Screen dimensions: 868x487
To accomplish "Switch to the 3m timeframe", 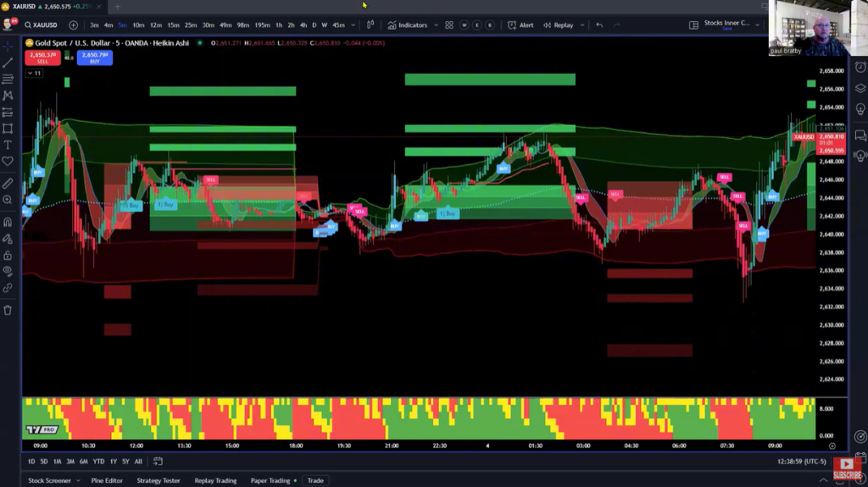I will pos(94,25).
